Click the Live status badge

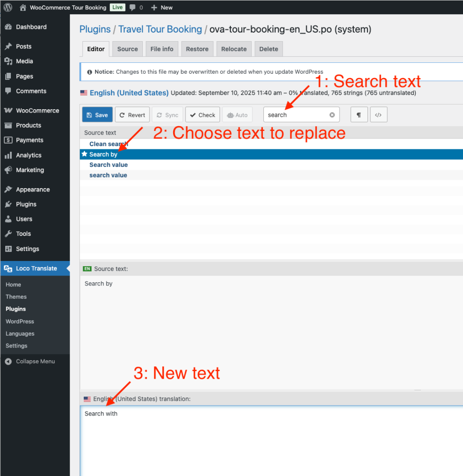(x=117, y=7)
